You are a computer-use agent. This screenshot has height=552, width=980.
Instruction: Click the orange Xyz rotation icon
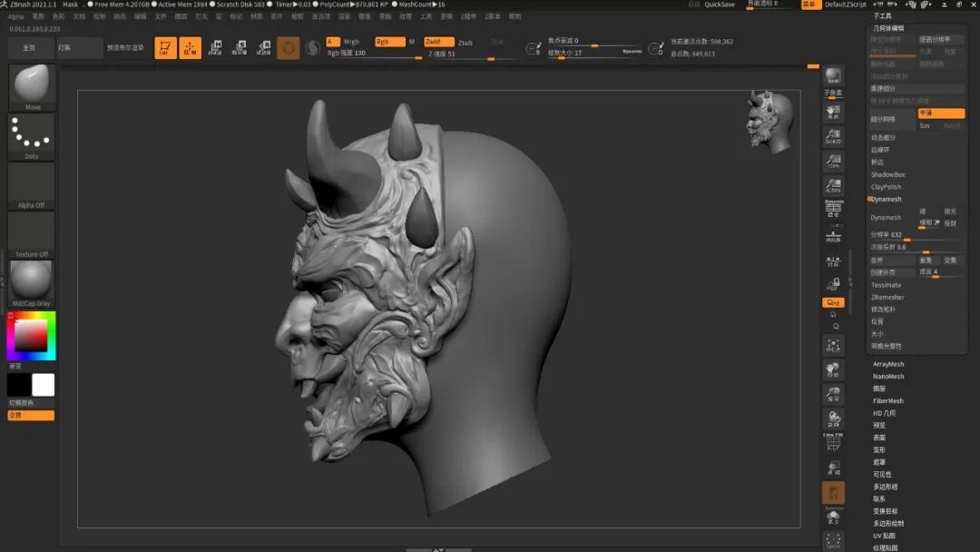coord(833,302)
